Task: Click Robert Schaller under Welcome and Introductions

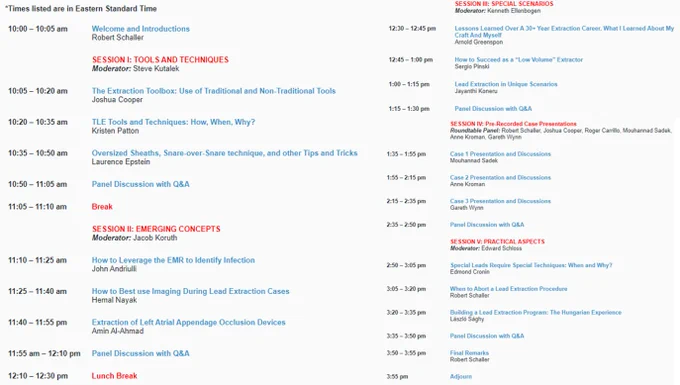Action: (x=118, y=37)
